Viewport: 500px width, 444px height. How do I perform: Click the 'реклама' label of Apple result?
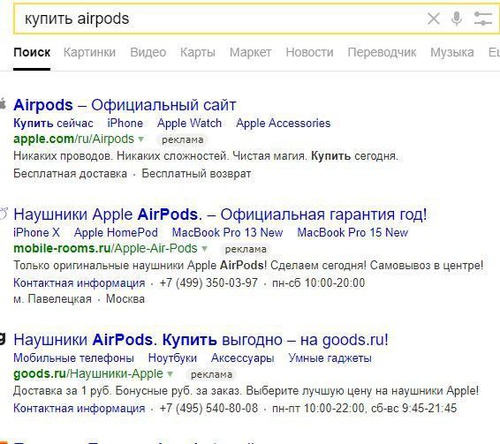(x=182, y=140)
